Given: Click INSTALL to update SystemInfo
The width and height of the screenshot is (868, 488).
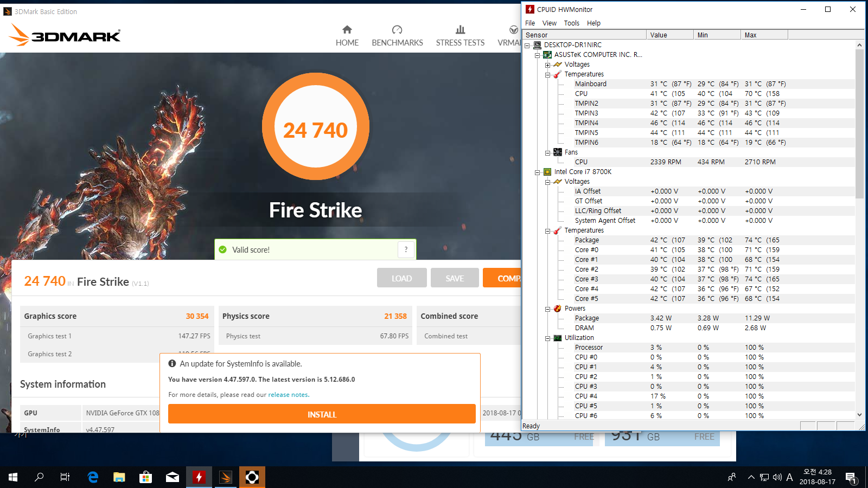Looking at the screenshot, I should 322,414.
